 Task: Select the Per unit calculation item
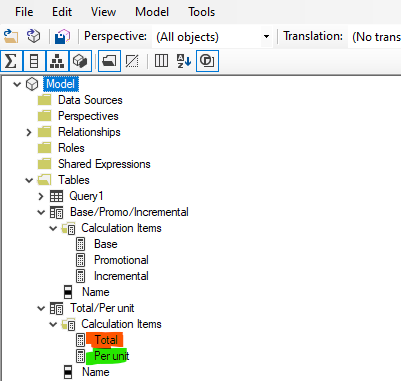click(x=111, y=356)
